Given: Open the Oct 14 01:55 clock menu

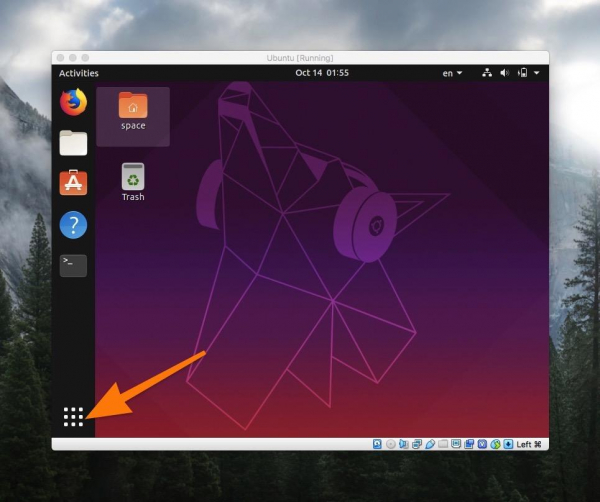Looking at the screenshot, I should click(x=322, y=73).
